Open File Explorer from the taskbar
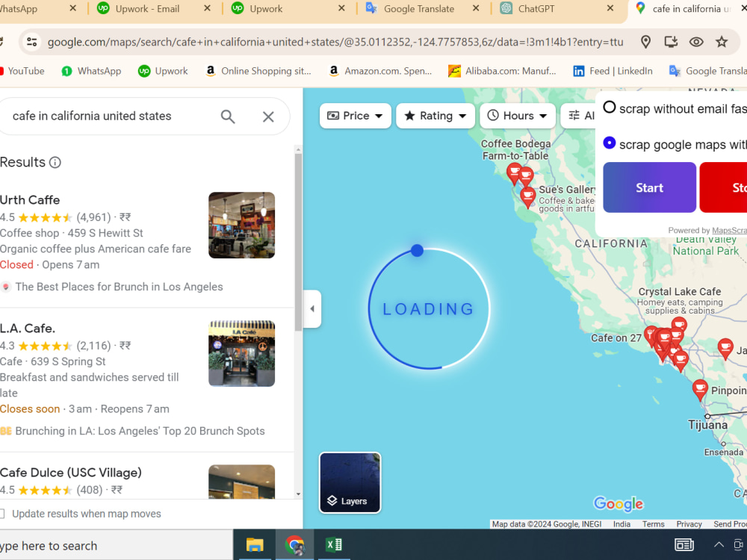Viewport: 747px width, 560px height. tap(255, 545)
